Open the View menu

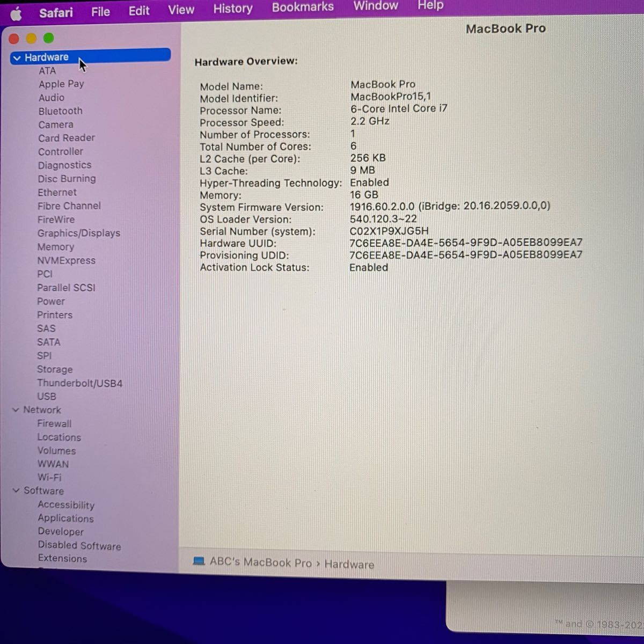181,10
